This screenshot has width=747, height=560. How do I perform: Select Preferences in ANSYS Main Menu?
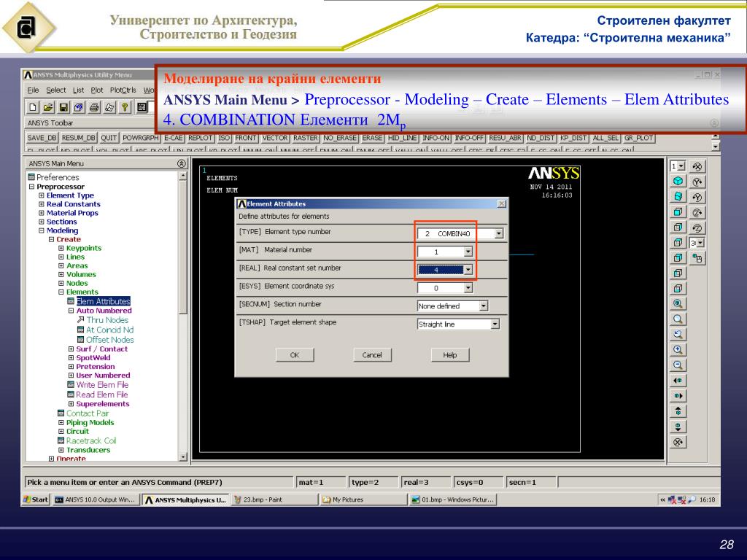[58, 177]
